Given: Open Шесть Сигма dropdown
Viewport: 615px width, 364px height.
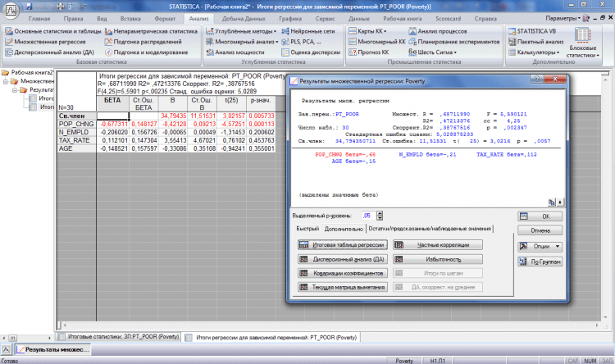Looking at the screenshot, I should pyautogui.click(x=432, y=52).
